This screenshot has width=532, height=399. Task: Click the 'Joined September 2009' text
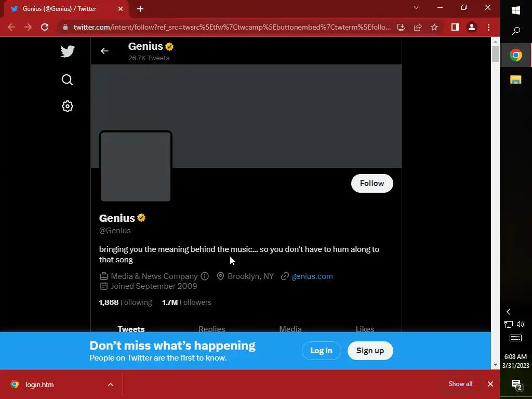pyautogui.click(x=154, y=286)
